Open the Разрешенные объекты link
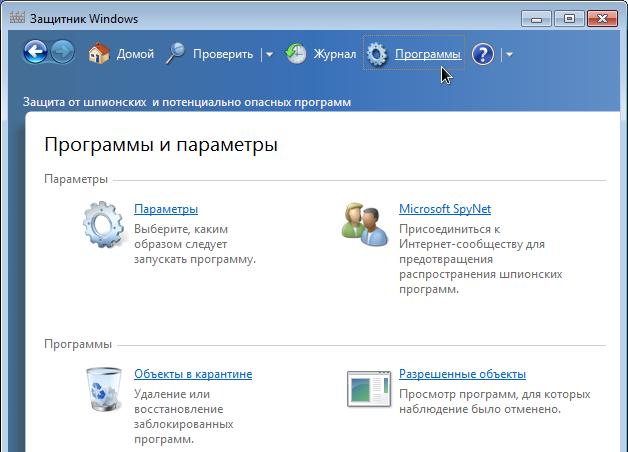 pyautogui.click(x=462, y=374)
